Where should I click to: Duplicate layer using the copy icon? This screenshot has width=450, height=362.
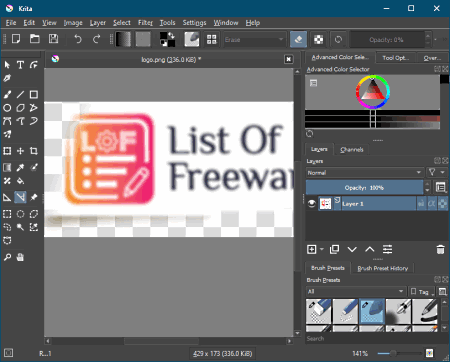point(334,249)
